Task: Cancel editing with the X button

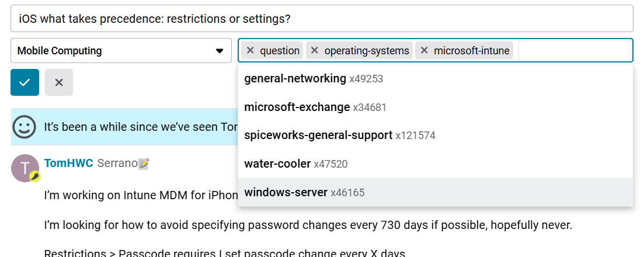Action: 59,82
